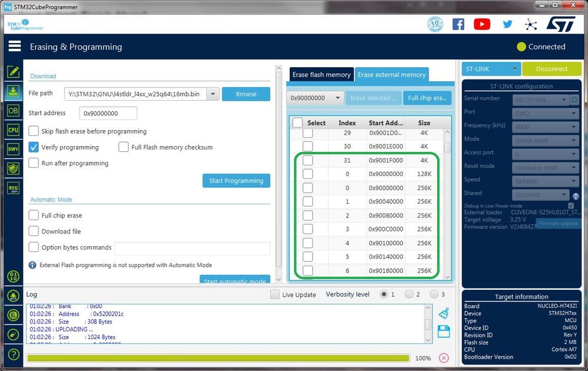Click the Disconnect button
The width and height of the screenshot is (588, 371).
[552, 69]
